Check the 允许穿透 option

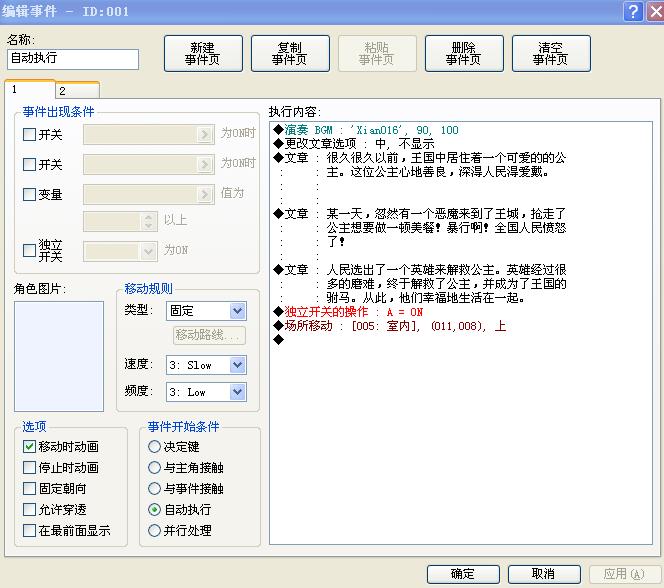tap(29, 509)
